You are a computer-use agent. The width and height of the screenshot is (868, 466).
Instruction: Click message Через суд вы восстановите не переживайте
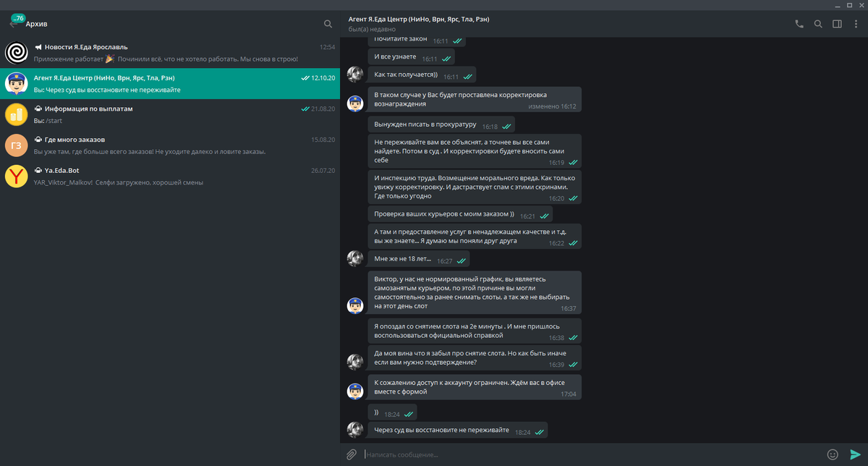coord(457,430)
